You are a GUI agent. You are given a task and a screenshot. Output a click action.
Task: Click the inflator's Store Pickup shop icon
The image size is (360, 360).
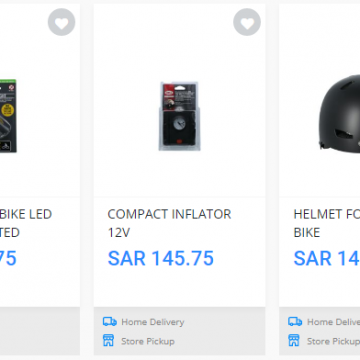pyautogui.click(x=108, y=341)
